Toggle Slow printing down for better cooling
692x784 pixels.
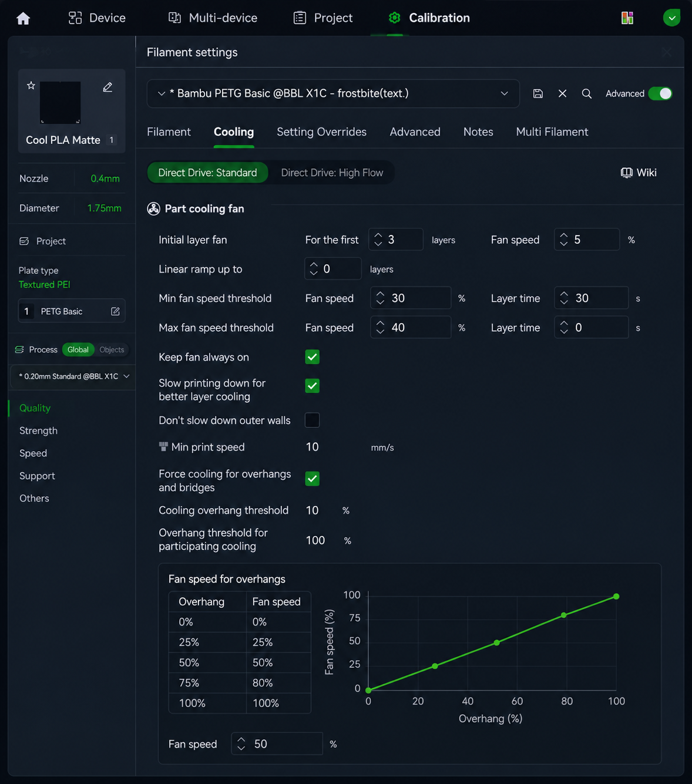point(313,386)
